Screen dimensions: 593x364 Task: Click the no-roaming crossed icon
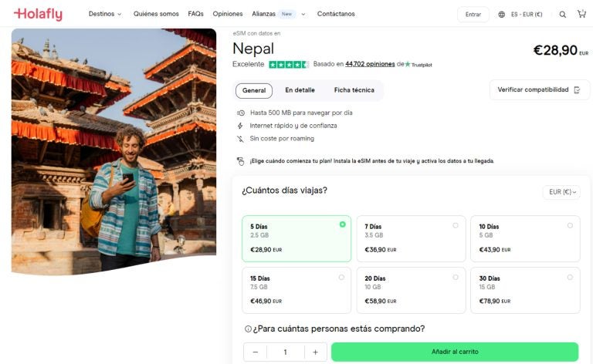(240, 139)
